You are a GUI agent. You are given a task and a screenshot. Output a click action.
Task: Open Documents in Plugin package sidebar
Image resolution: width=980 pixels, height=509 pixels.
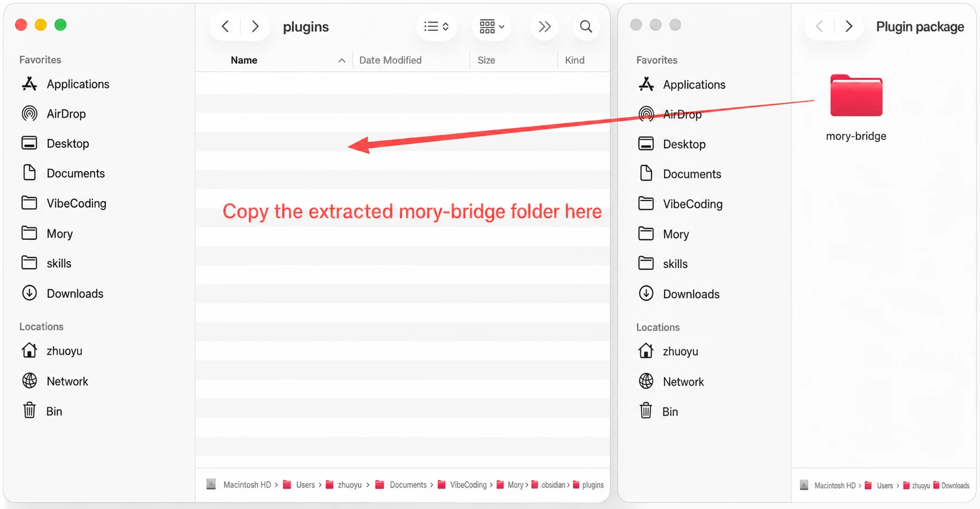pyautogui.click(x=679, y=174)
